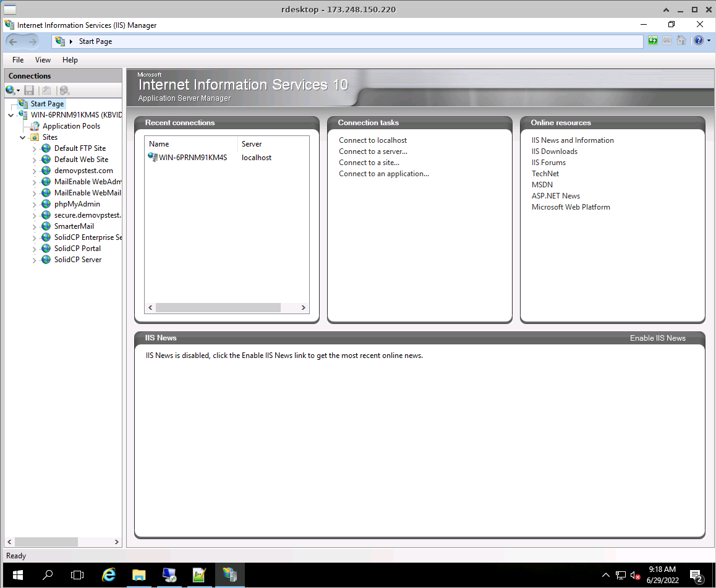Open IIS Downloads link

555,151
